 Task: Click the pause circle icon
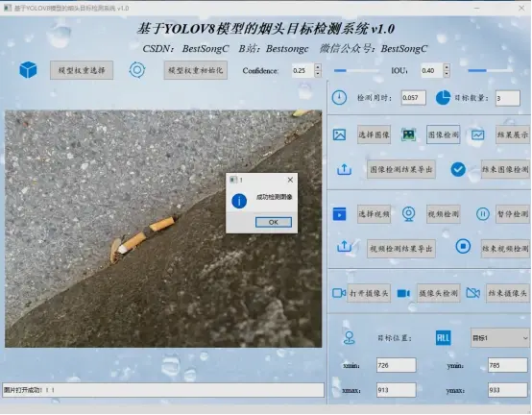482,214
